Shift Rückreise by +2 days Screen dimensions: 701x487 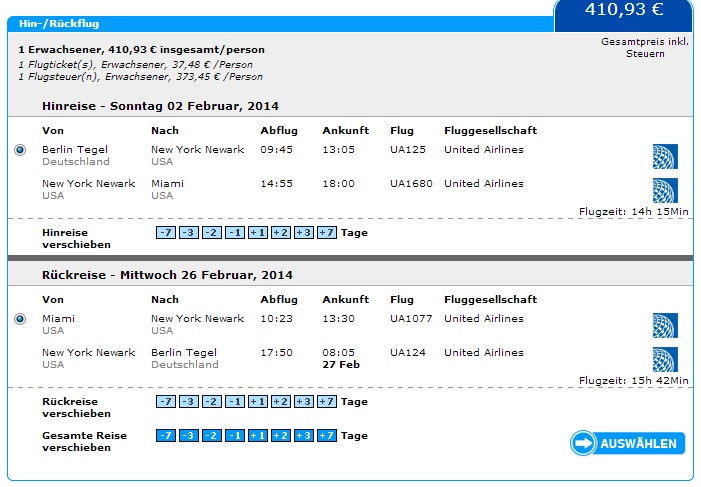281,402
